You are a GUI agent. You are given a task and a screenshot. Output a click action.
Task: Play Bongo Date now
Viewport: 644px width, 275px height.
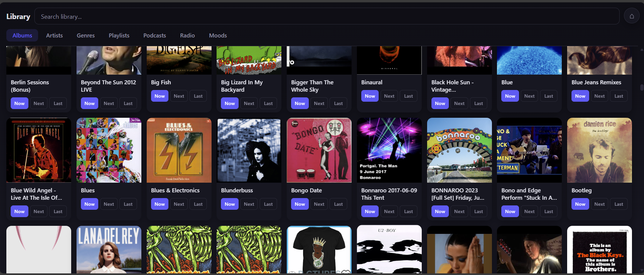[x=300, y=204]
